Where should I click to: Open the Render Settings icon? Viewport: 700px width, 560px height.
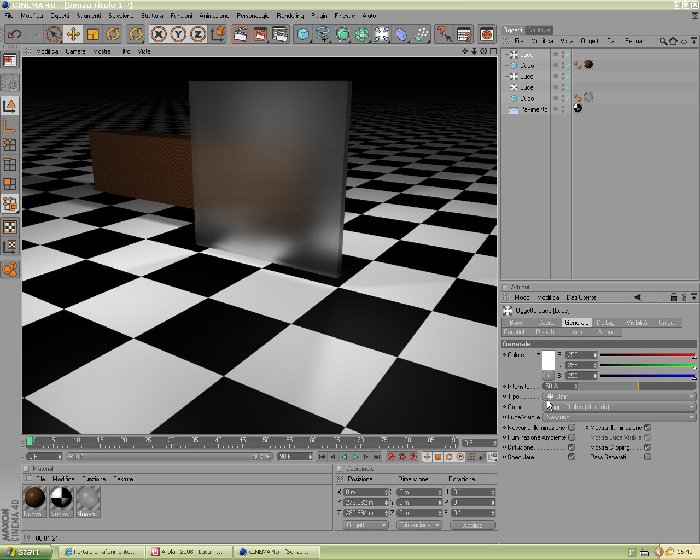pos(280,34)
